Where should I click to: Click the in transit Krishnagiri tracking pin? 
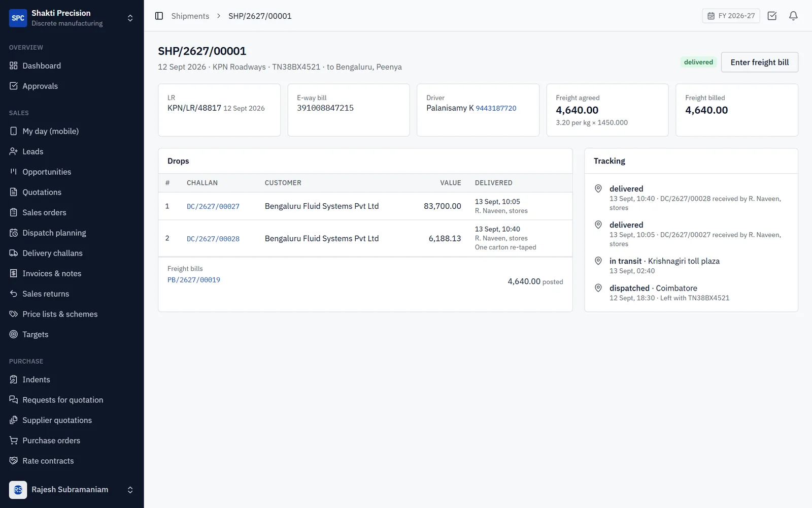pyautogui.click(x=598, y=261)
